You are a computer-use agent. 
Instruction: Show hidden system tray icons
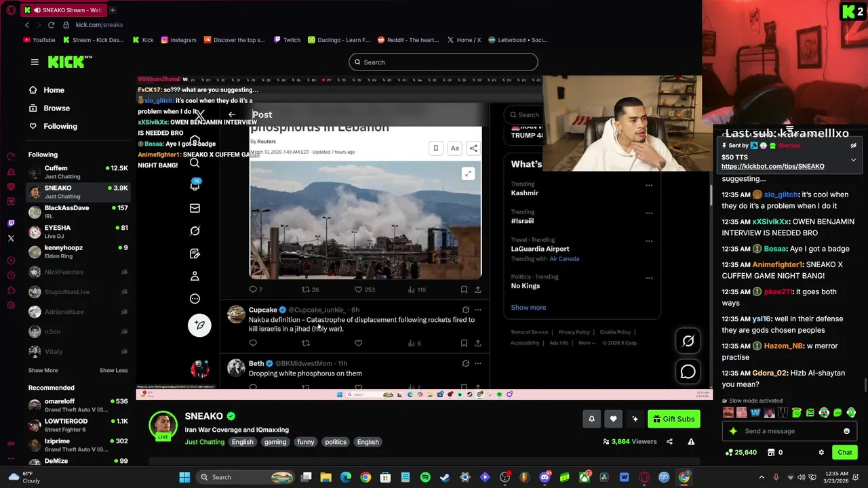pos(762,477)
